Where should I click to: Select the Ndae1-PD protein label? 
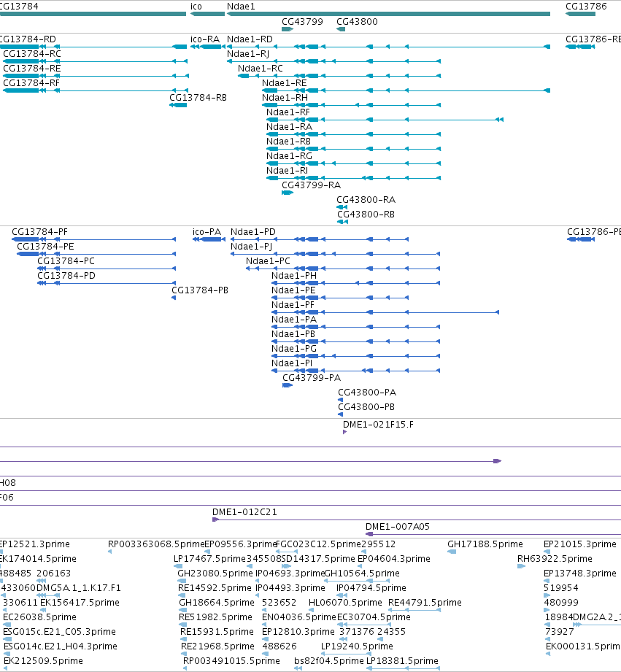click(x=253, y=232)
